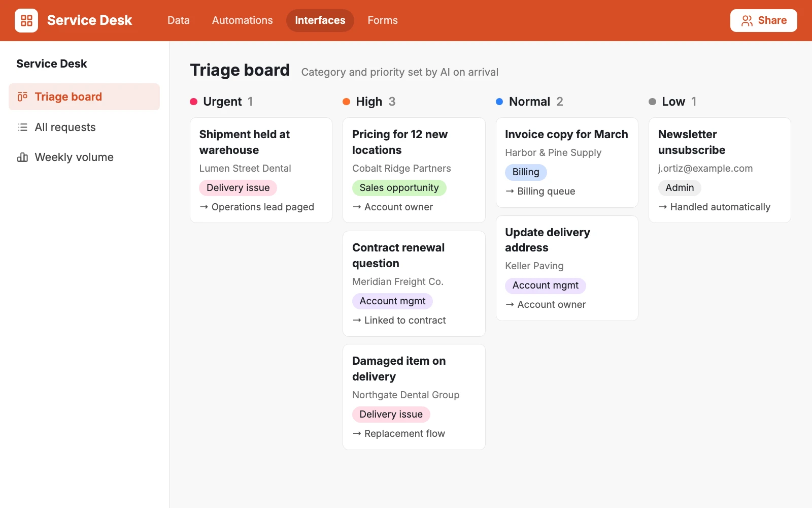Click the Linked to contract text
The height and width of the screenshot is (508, 812).
point(405,321)
